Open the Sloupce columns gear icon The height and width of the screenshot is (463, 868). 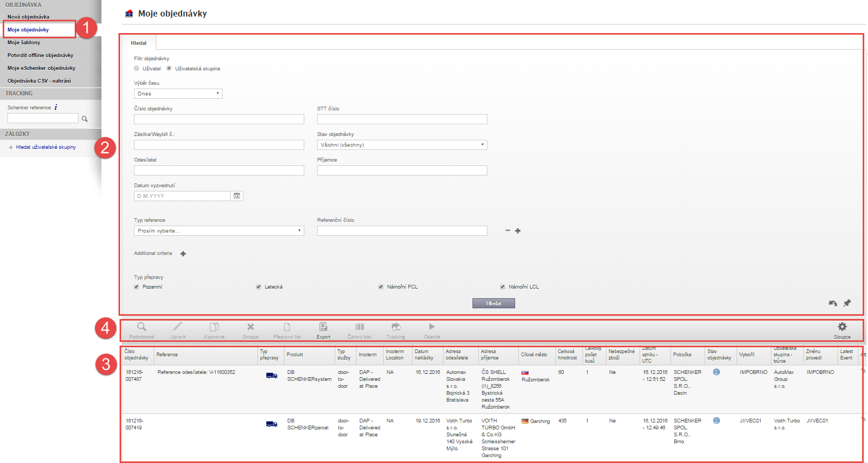point(842,326)
